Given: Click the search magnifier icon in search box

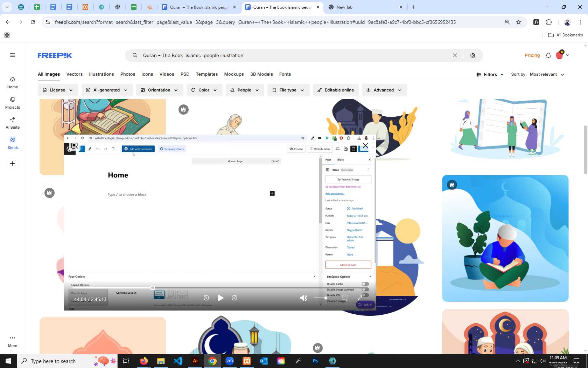Looking at the screenshot, I should point(135,55).
